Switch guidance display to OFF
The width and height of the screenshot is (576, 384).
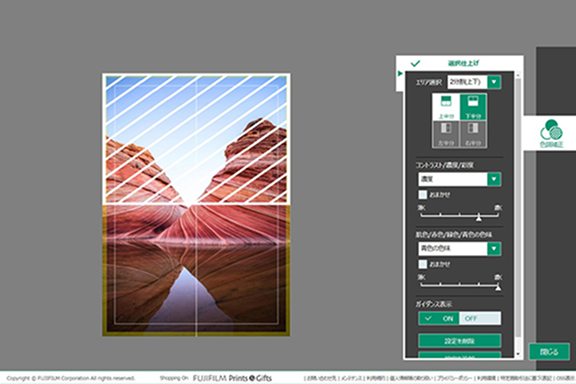[x=480, y=319]
